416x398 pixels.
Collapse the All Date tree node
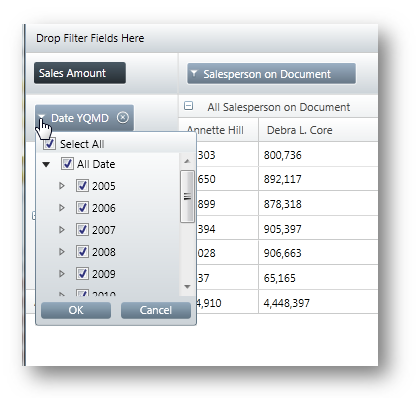(x=46, y=164)
